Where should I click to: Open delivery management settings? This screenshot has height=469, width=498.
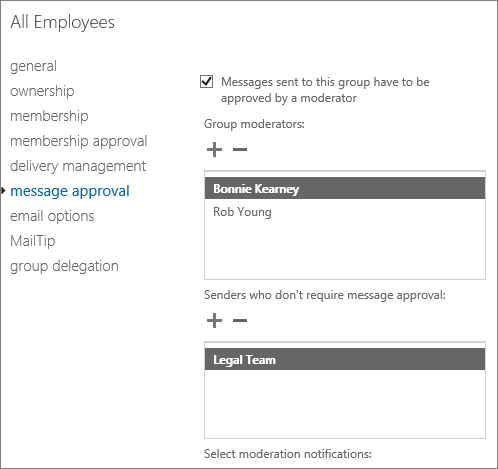[78, 166]
